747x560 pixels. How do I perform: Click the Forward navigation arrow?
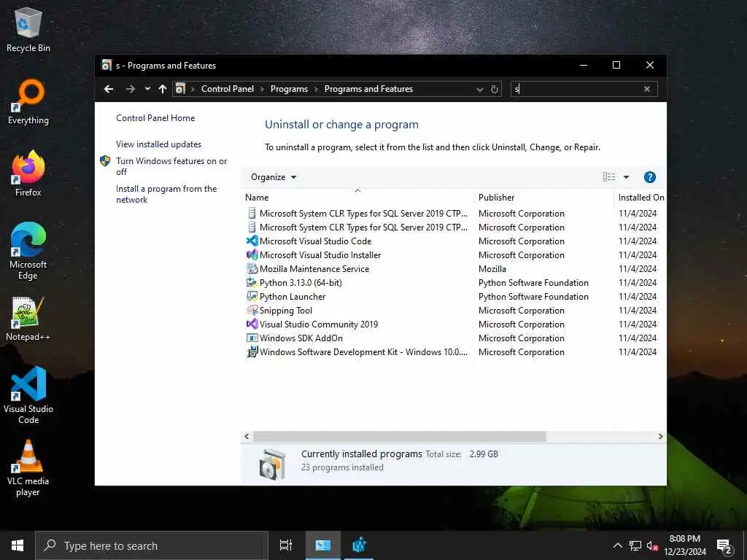coord(130,89)
